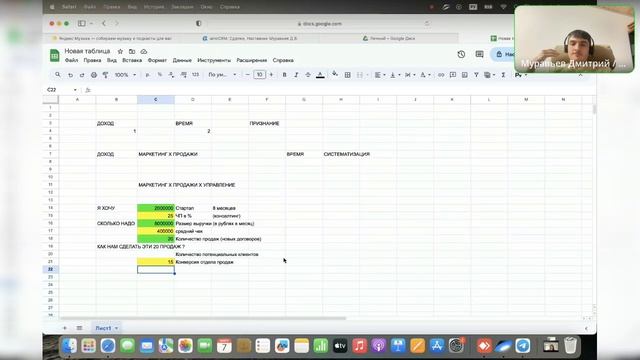
Task: Select the yellow cell with 400000
Action: (x=156, y=231)
